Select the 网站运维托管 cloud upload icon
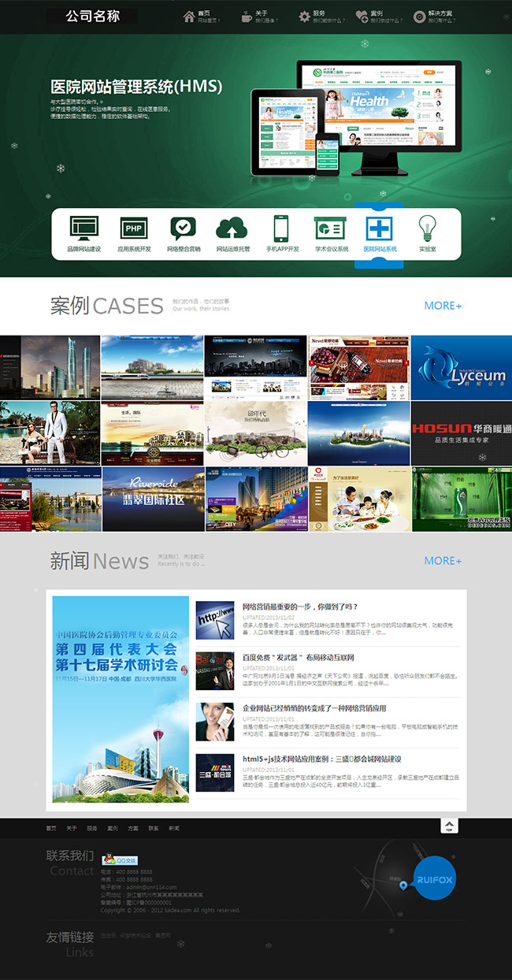The height and width of the screenshot is (980, 512). click(x=232, y=228)
